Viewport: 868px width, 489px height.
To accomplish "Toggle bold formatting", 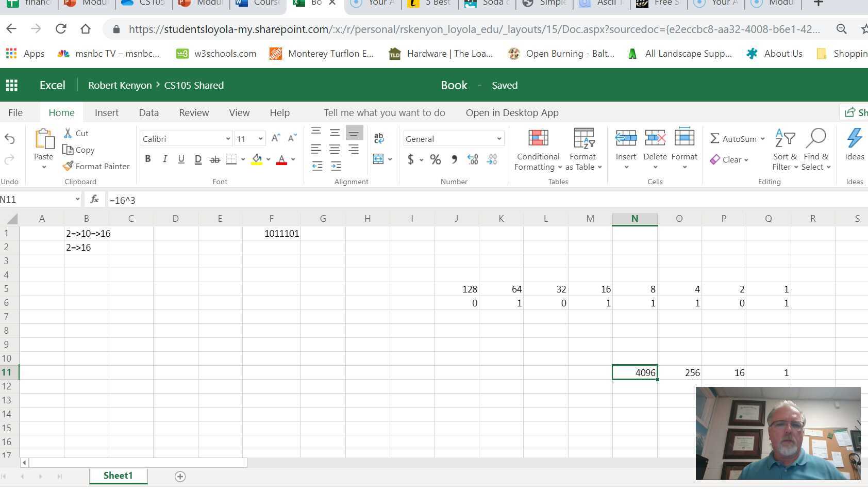I will (x=148, y=159).
